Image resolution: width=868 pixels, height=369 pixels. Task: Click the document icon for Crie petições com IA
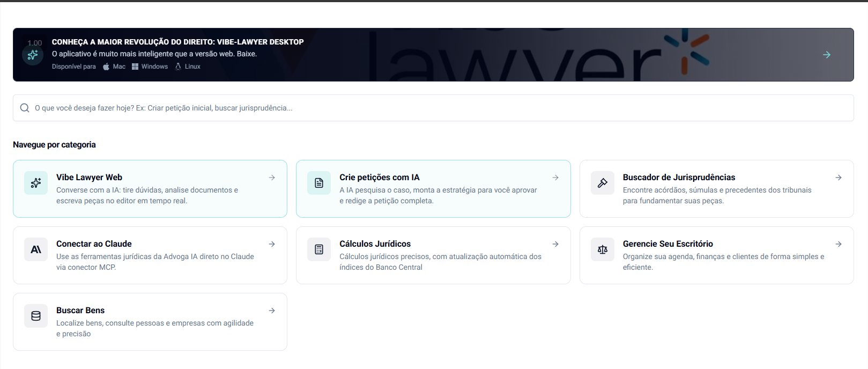(319, 183)
